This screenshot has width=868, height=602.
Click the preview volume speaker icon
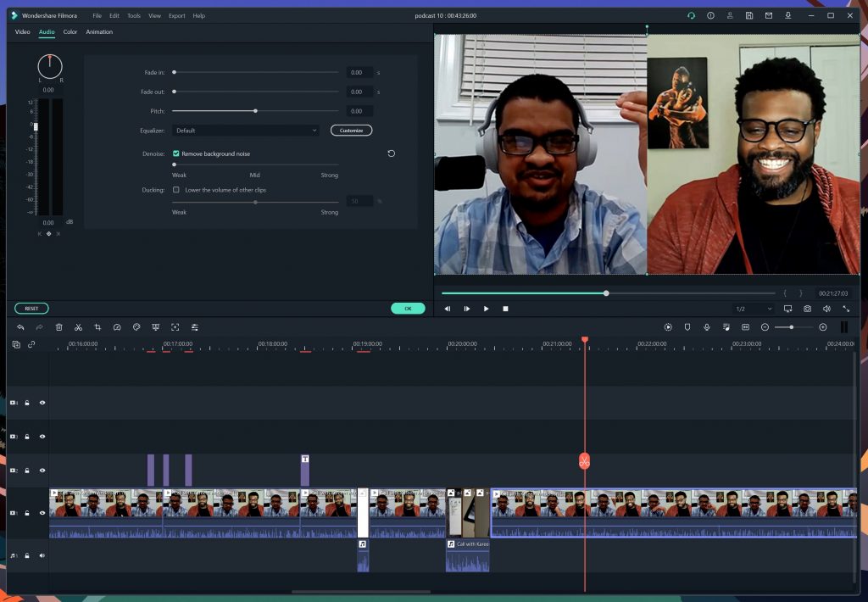[x=826, y=309]
